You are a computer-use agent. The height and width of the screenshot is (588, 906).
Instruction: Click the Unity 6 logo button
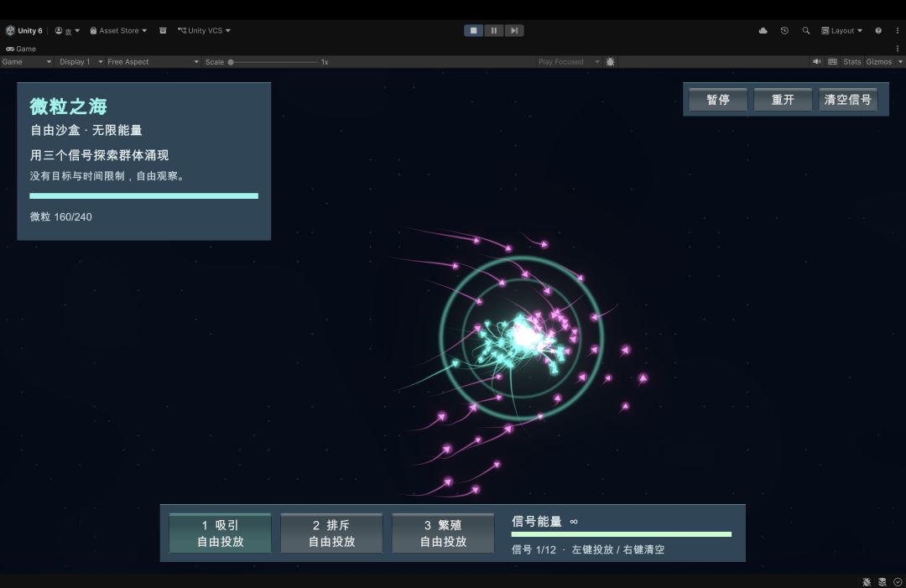tap(24, 30)
